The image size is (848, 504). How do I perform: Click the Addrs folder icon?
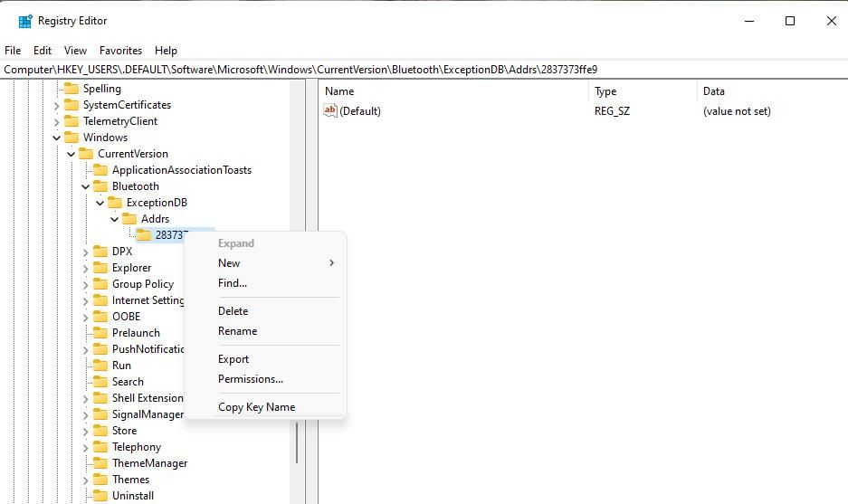(129, 218)
